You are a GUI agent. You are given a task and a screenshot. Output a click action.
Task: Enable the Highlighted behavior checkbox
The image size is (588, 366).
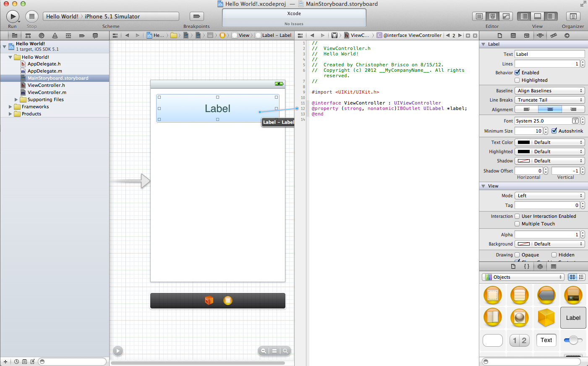517,80
